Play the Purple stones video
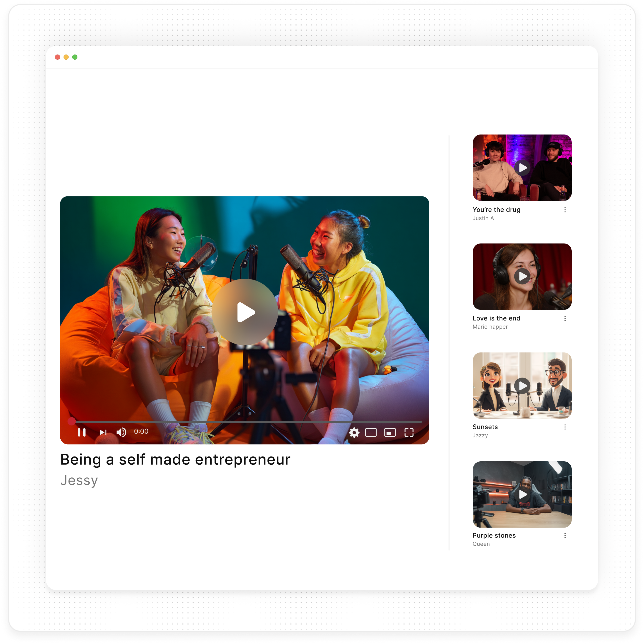 pos(522,494)
